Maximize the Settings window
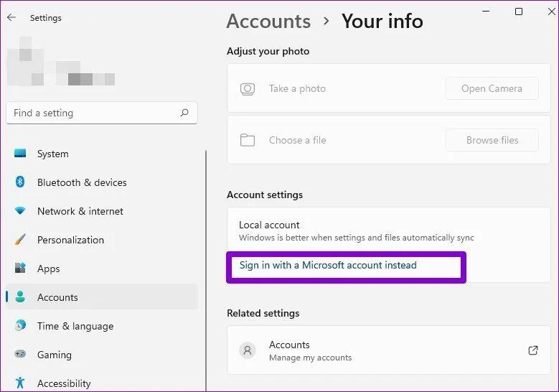 [519, 11]
